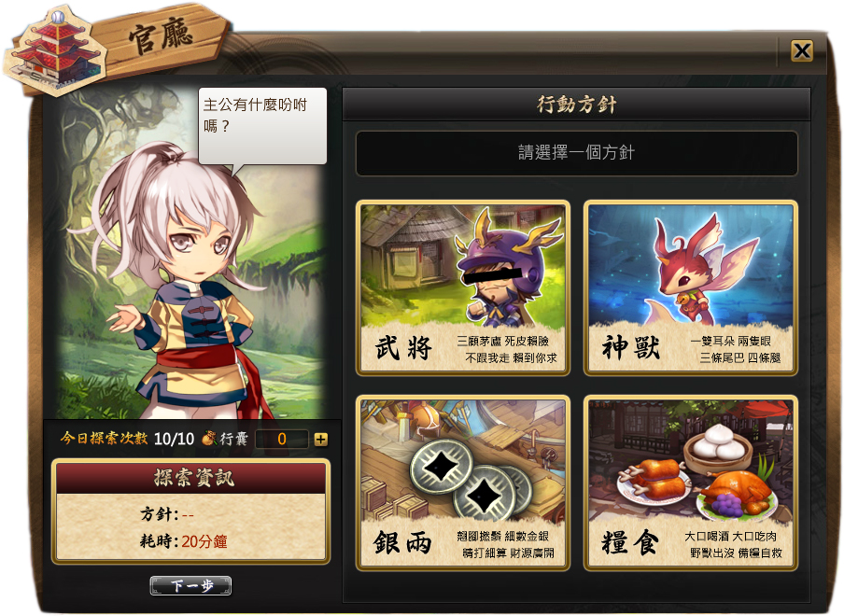
Task: Click the advisor's speech bubble
Action: 262,126
